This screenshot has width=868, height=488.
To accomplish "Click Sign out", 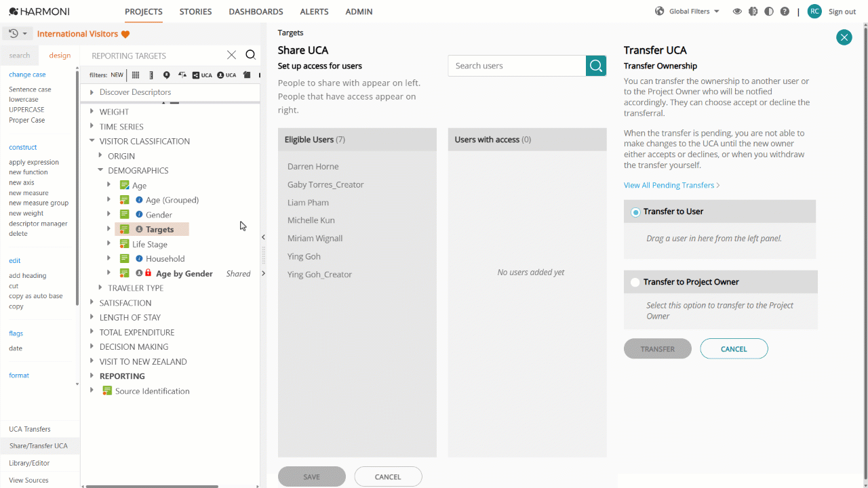I will [x=842, y=12].
